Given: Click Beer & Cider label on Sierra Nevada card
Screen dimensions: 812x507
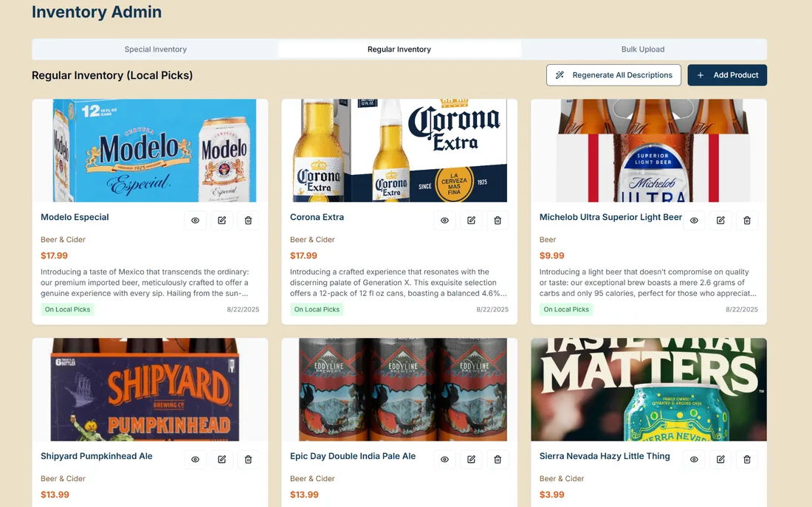Looking at the screenshot, I should click(561, 479).
